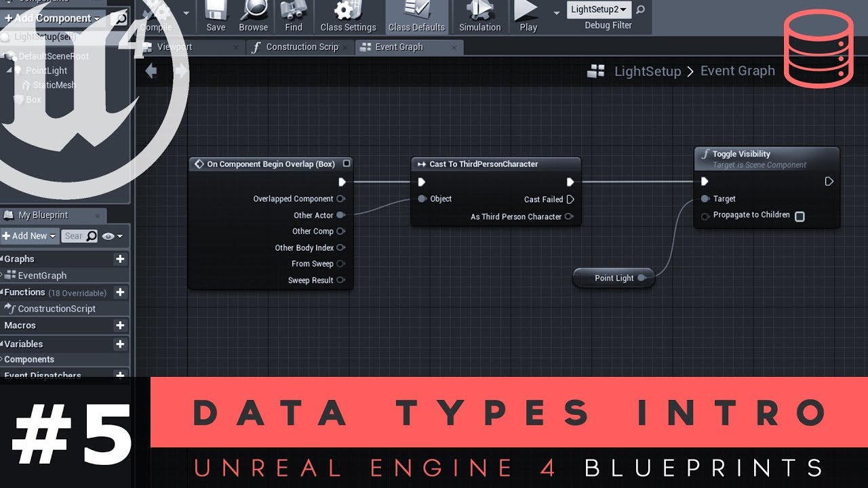Go forward with the right arrow
This screenshot has height=488, width=868.
point(180,71)
